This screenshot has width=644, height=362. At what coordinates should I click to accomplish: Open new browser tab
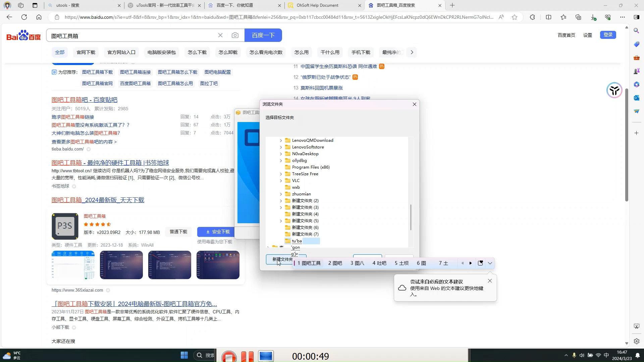pos(452,5)
